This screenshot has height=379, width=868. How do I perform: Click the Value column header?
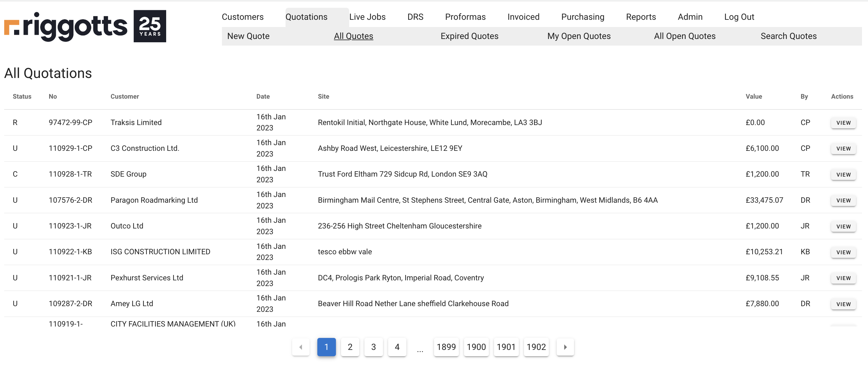point(753,96)
